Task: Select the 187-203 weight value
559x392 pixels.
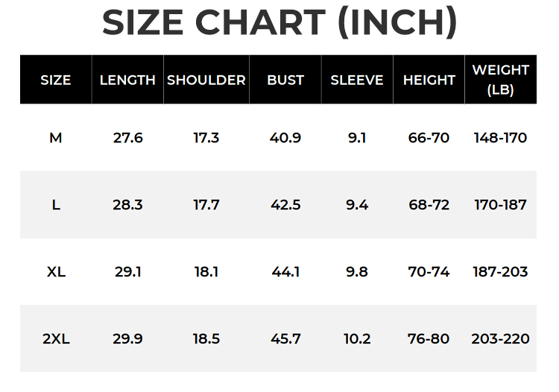Action: (x=501, y=272)
